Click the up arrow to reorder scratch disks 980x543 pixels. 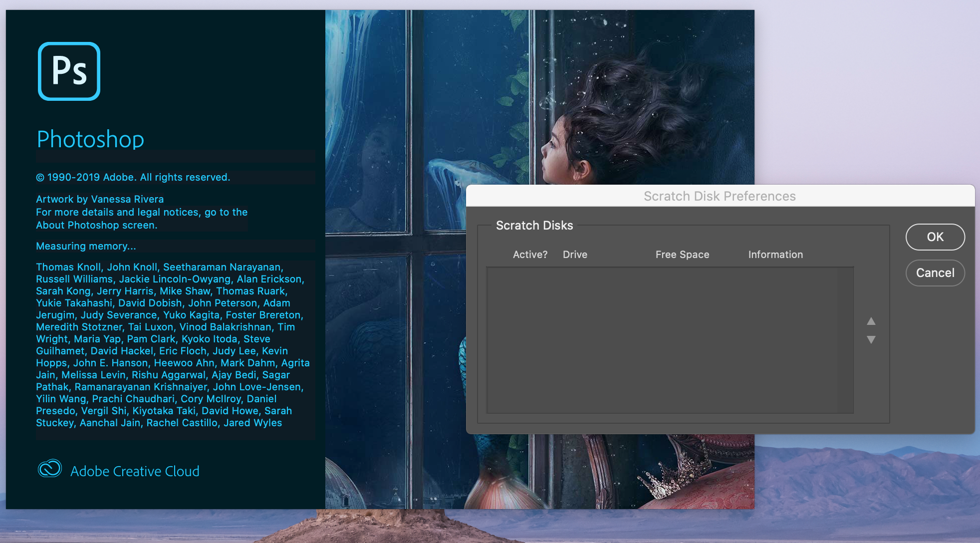[x=871, y=321]
